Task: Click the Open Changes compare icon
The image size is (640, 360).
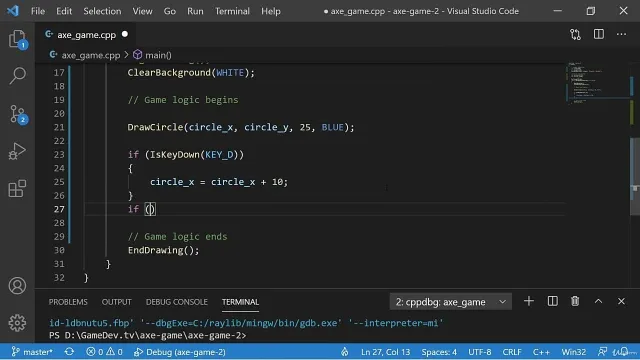Action: coord(576,34)
